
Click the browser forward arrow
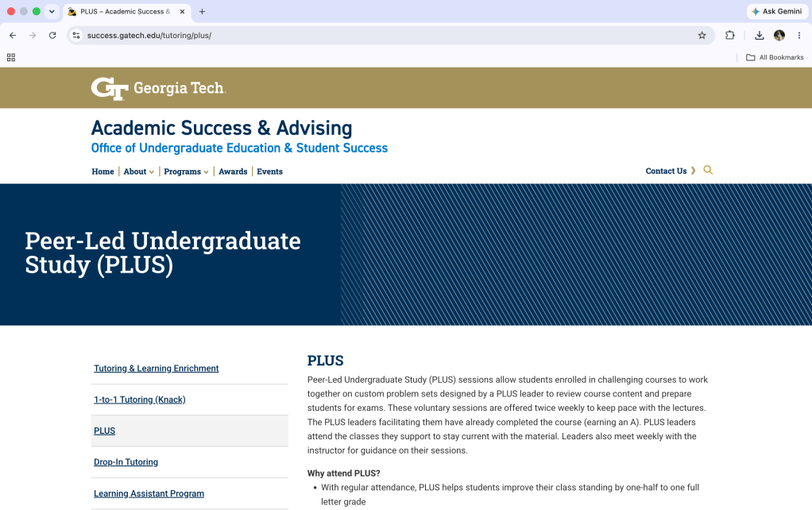[x=33, y=35]
